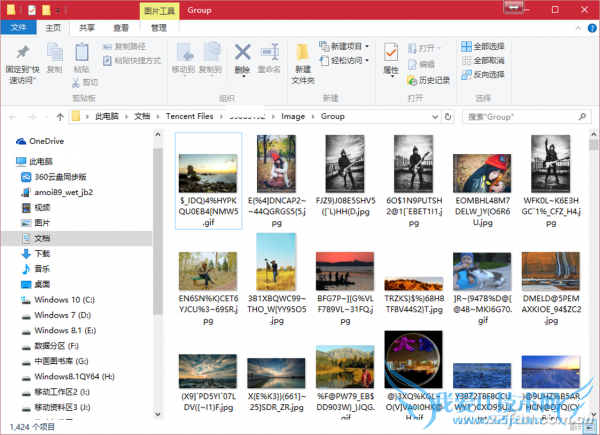Click the Forward navigation arrow

(32, 117)
